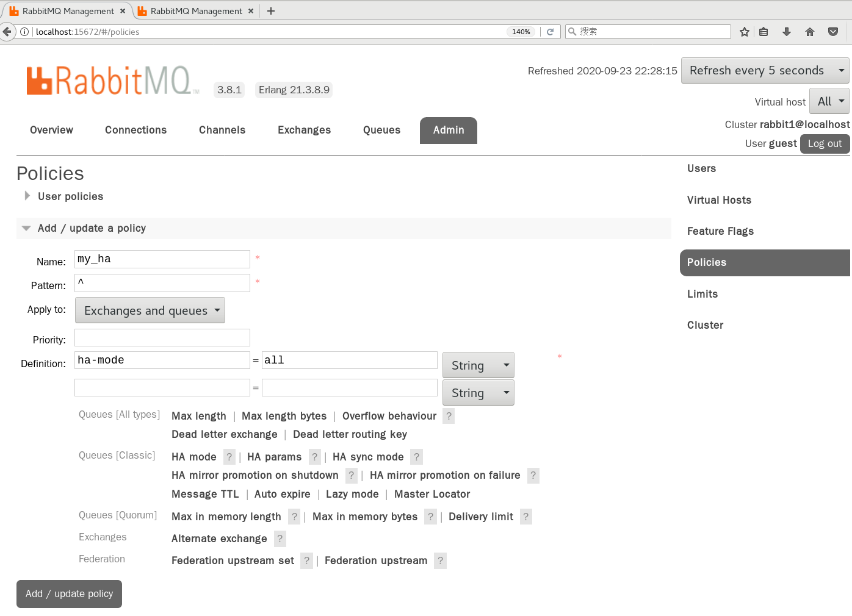This screenshot has height=616, width=852.
Task: Open the Overview tab
Action: 51,130
